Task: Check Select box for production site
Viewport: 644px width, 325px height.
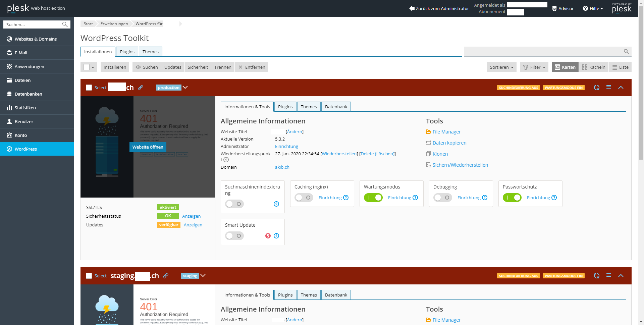Action: tap(89, 88)
